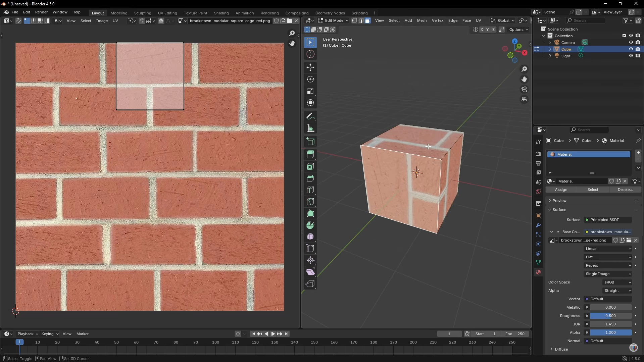Switch to vertex select mode
This screenshot has width=644, height=362.
click(354, 20)
